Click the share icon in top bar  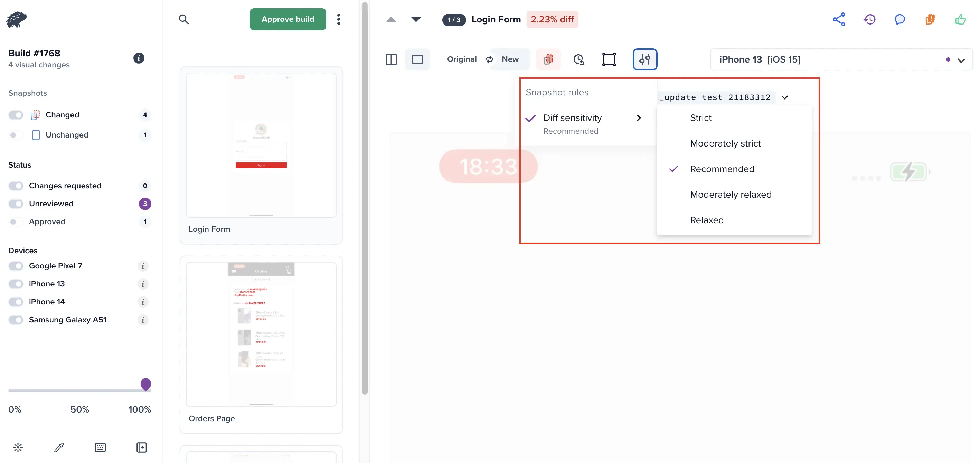838,19
